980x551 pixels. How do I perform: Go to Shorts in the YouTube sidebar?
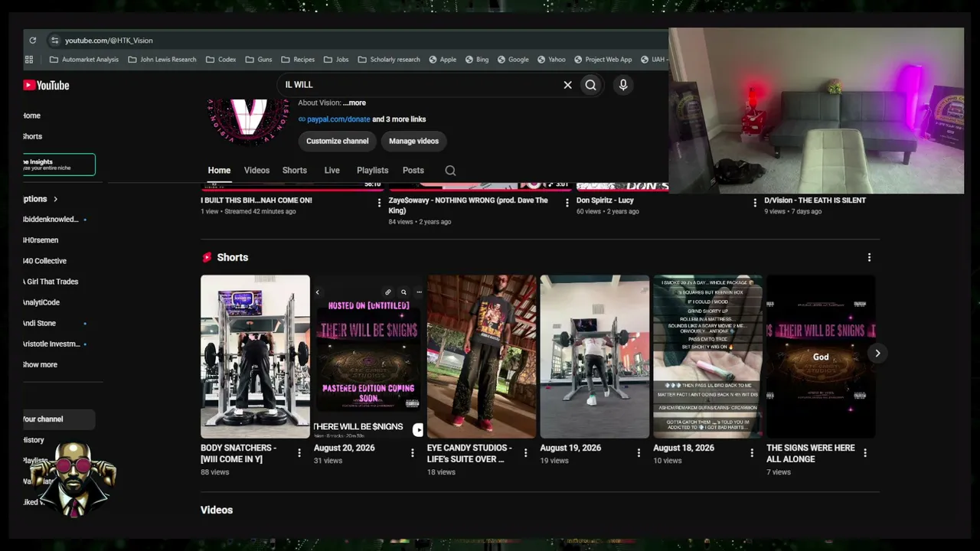click(x=33, y=136)
